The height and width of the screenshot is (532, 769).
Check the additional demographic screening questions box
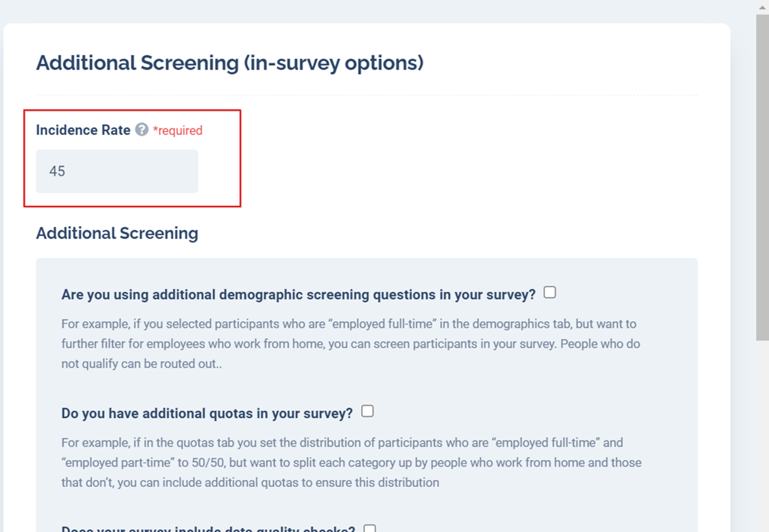click(550, 292)
